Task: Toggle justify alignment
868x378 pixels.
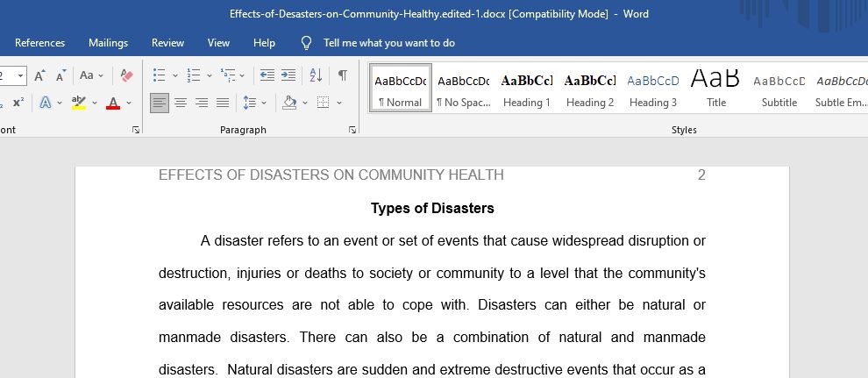Action: point(223,103)
